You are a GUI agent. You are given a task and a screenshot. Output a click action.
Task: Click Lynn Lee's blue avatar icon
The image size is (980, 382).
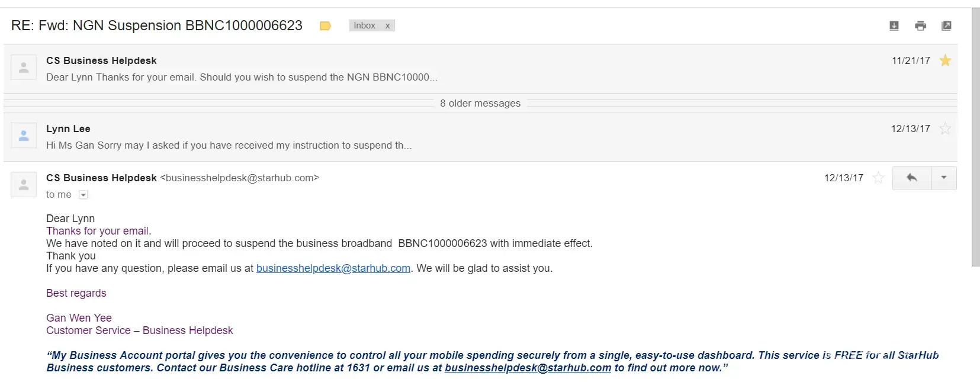24,136
